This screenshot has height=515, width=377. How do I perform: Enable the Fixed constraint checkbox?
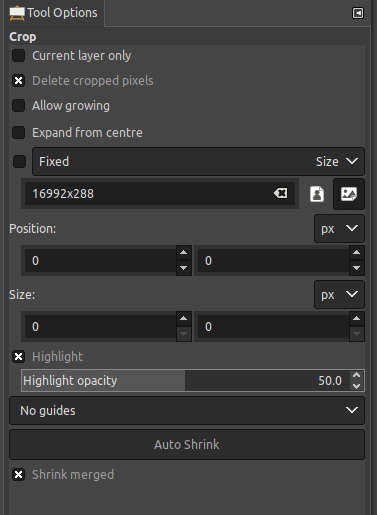point(19,162)
